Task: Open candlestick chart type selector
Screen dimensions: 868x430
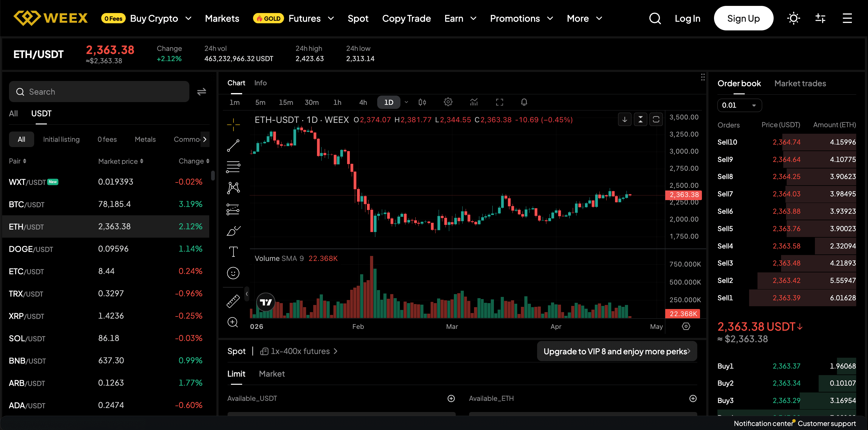Action: [x=422, y=102]
